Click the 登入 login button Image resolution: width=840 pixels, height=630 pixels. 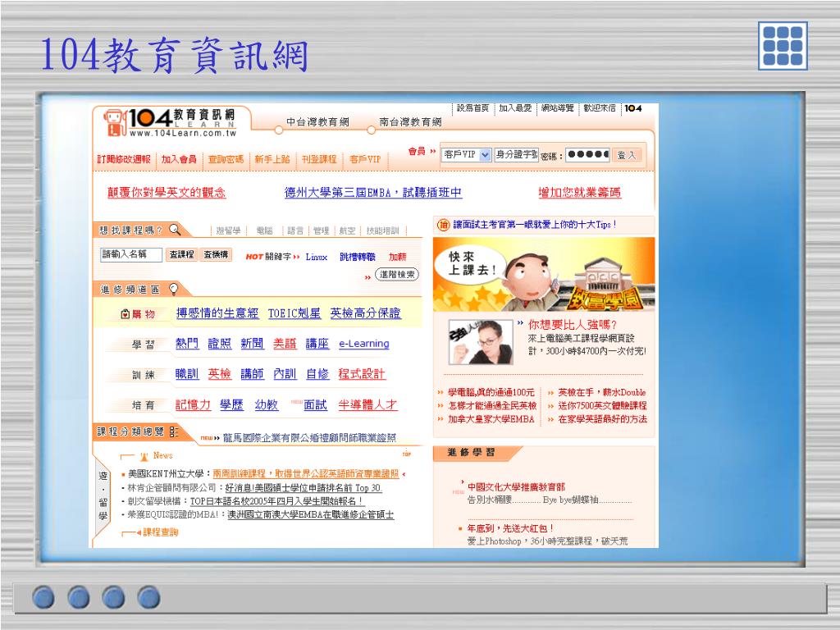626,155
